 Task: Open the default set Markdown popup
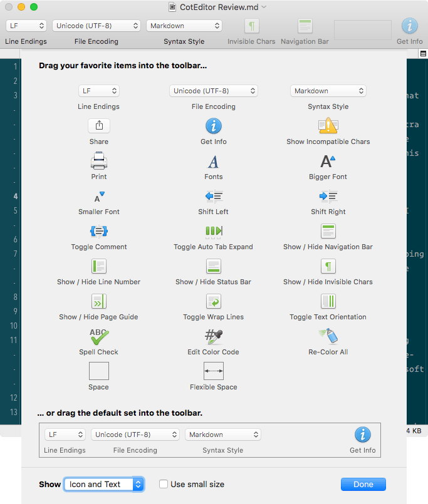222,435
